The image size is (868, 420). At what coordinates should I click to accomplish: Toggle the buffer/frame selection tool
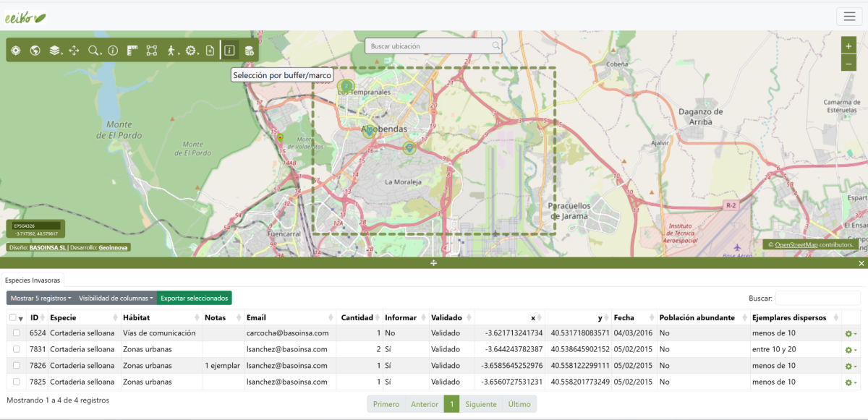tap(229, 51)
